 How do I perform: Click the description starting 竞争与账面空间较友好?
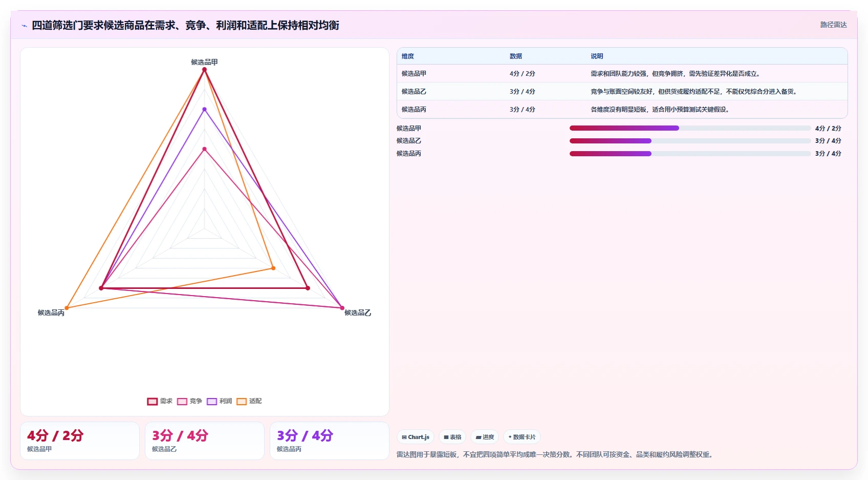(x=695, y=92)
